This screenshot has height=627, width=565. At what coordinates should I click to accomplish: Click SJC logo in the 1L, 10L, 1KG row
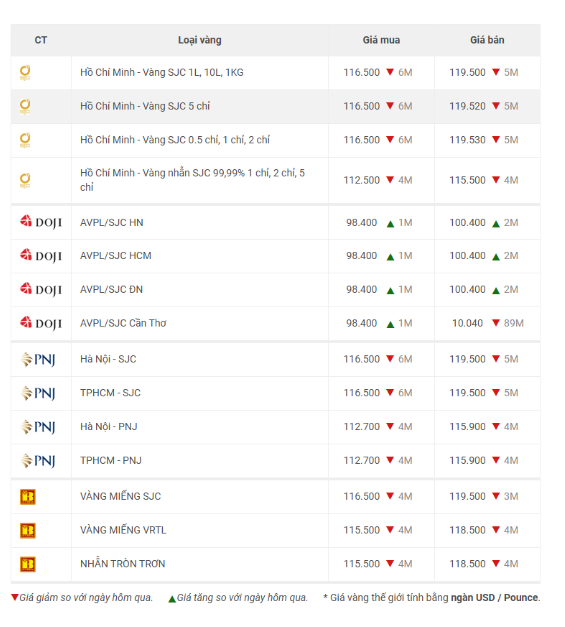tap(25, 73)
